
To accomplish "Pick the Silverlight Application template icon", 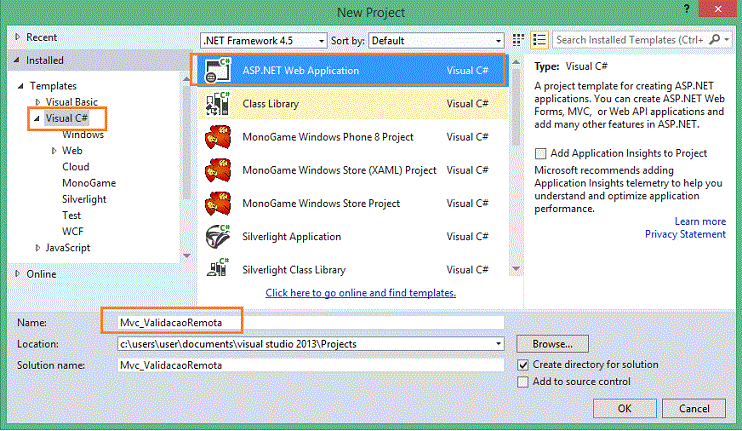I will (x=218, y=237).
